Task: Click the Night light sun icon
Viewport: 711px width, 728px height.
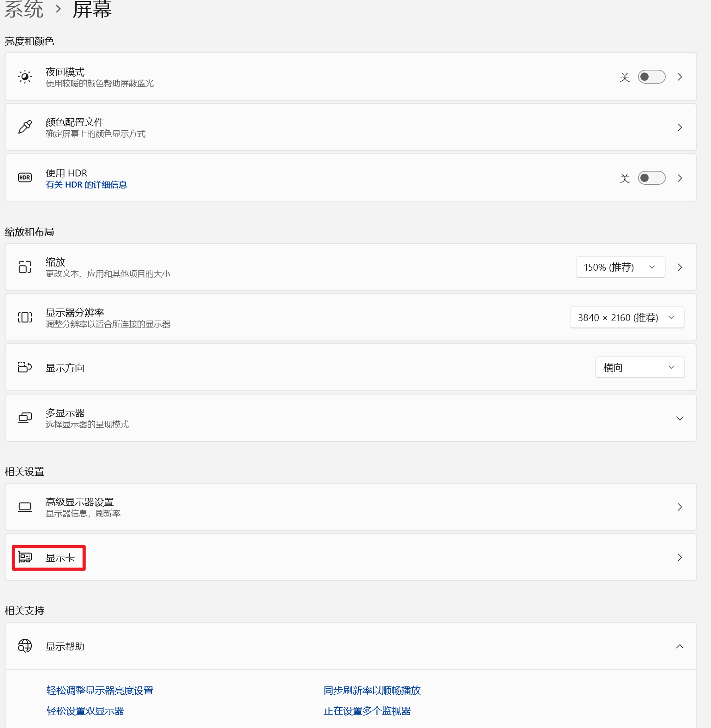Action: pyautogui.click(x=25, y=77)
